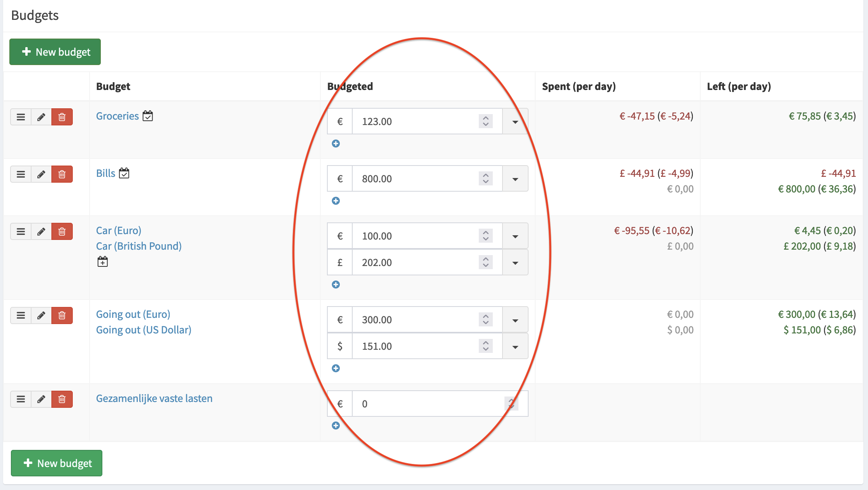Screen dimensions: 868x490
Task: Edit the Bills budget with the pencil icon
Action: [41, 174]
